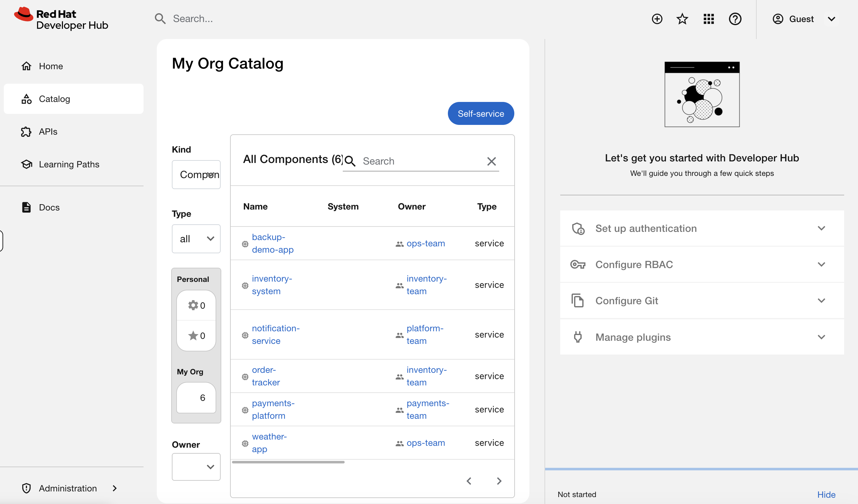Expand the Administration chevron
The height and width of the screenshot is (504, 858).
115,488
